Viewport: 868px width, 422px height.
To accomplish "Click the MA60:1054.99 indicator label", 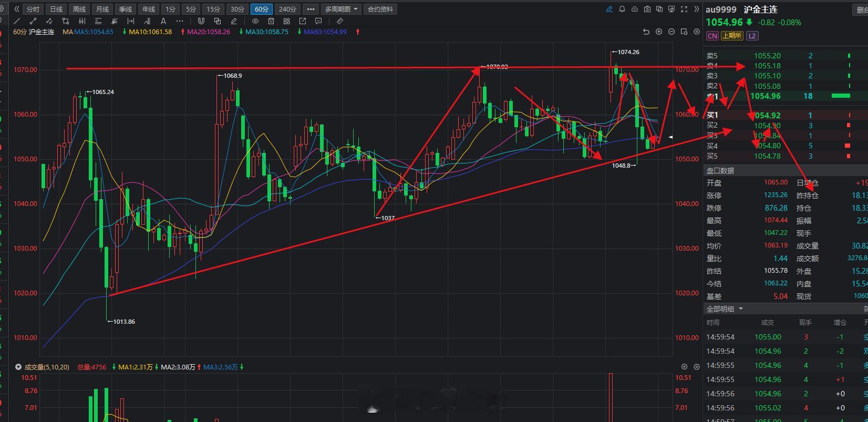I will pos(325,32).
